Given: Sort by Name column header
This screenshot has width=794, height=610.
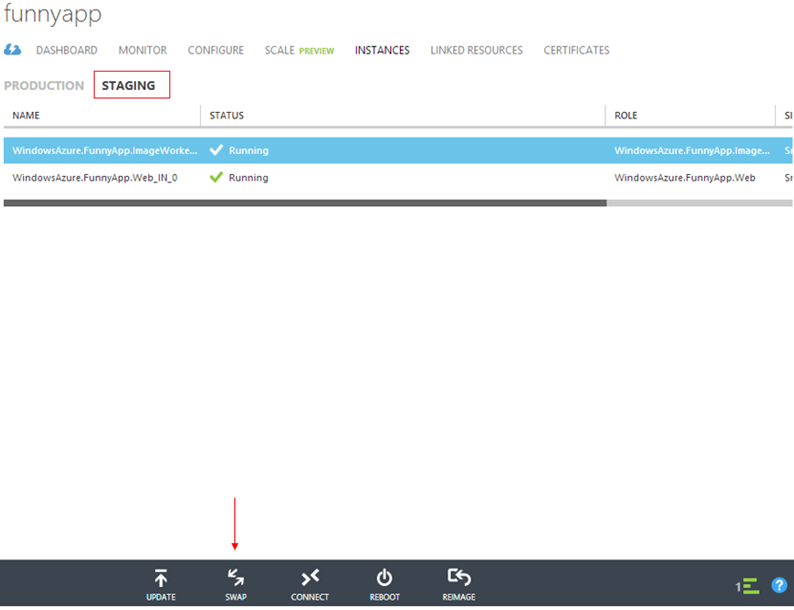Looking at the screenshot, I should coord(26,115).
